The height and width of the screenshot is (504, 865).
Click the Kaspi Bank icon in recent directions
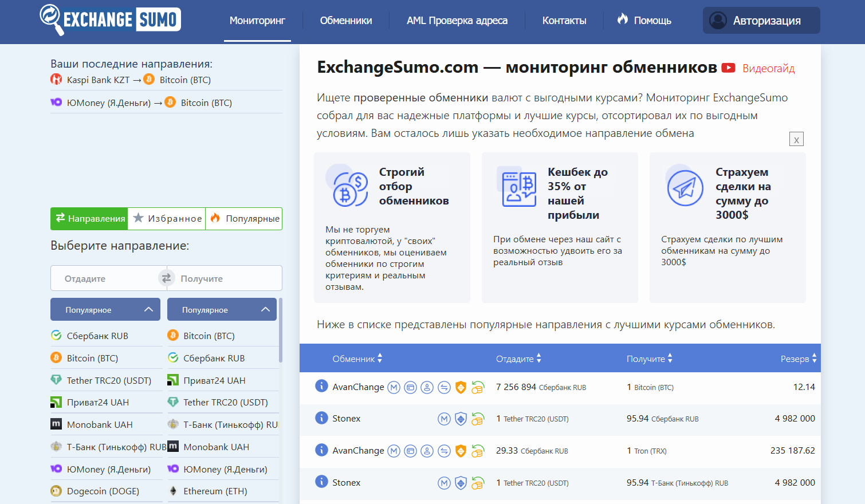pyautogui.click(x=56, y=80)
